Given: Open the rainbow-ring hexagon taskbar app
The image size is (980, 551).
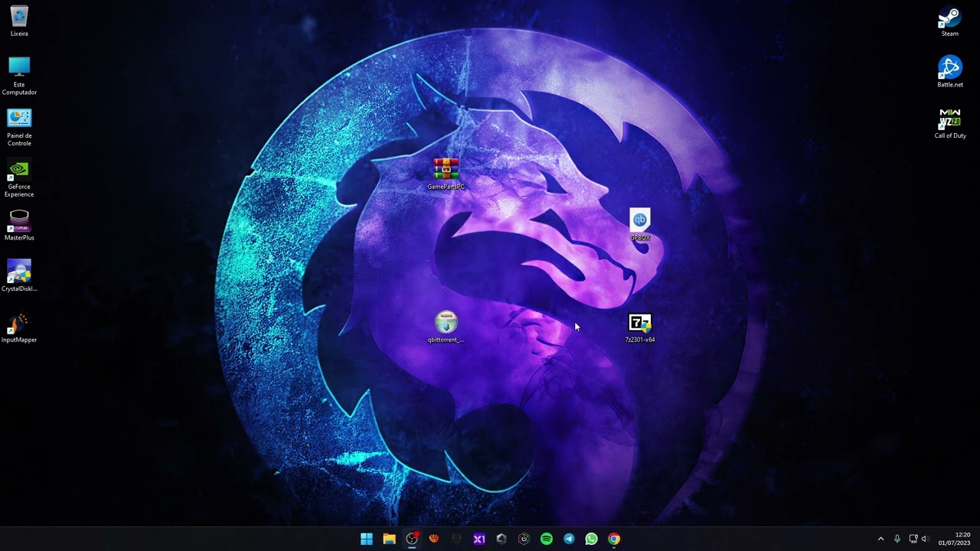Looking at the screenshot, I should coord(524,539).
